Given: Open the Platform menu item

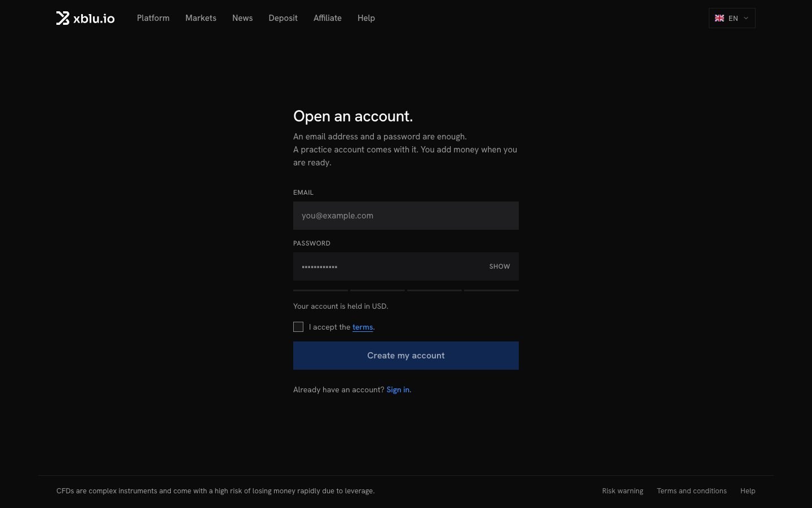Looking at the screenshot, I should coord(153,18).
